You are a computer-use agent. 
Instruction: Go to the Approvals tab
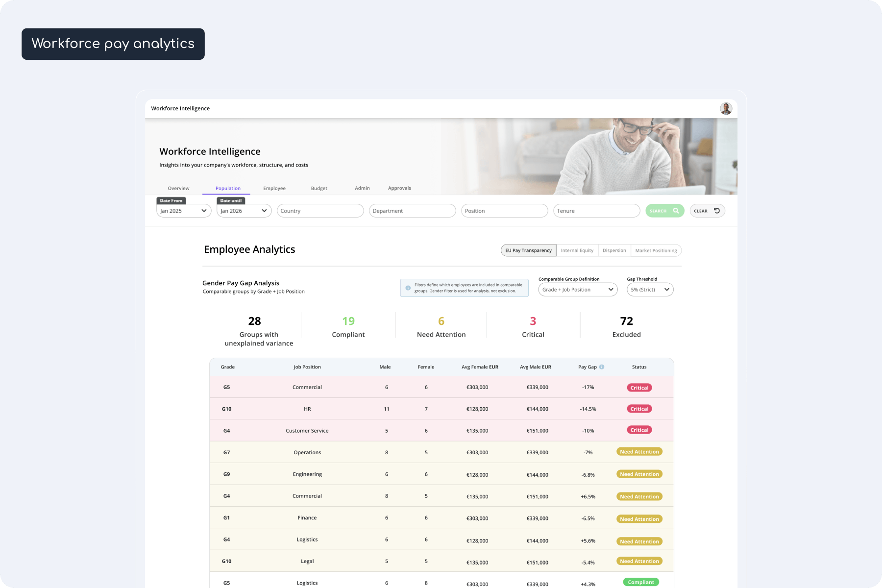tap(399, 188)
